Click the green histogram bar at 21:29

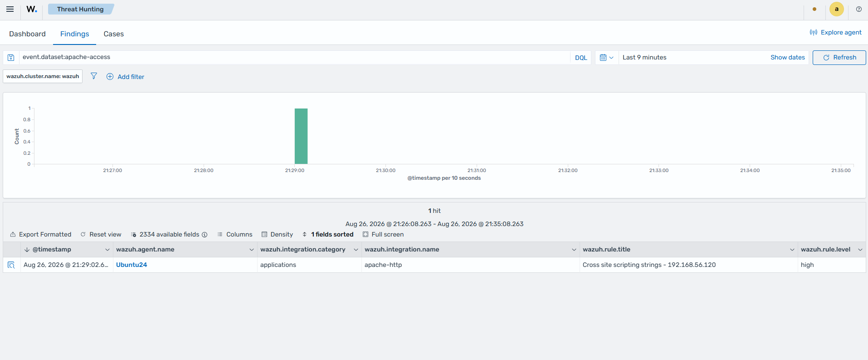pyautogui.click(x=301, y=136)
